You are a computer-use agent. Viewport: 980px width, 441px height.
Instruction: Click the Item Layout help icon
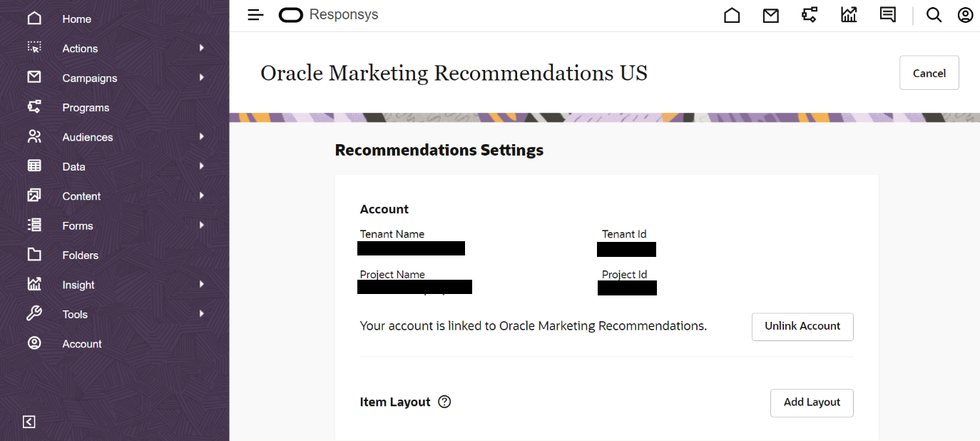point(444,402)
